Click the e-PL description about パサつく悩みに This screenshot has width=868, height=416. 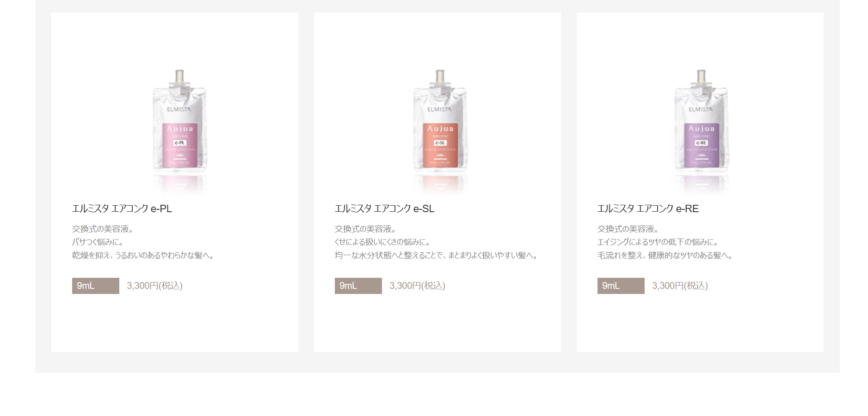pyautogui.click(x=98, y=242)
